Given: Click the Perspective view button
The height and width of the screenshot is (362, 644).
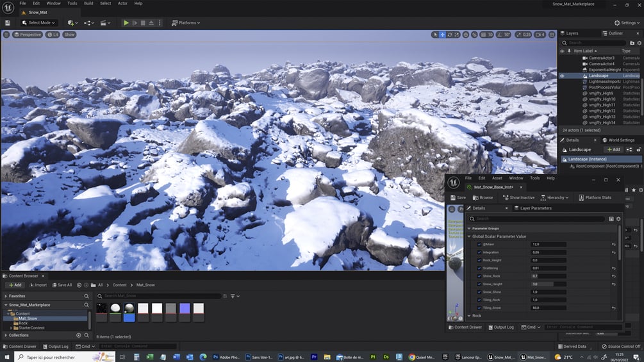Looking at the screenshot, I should click(28, 35).
